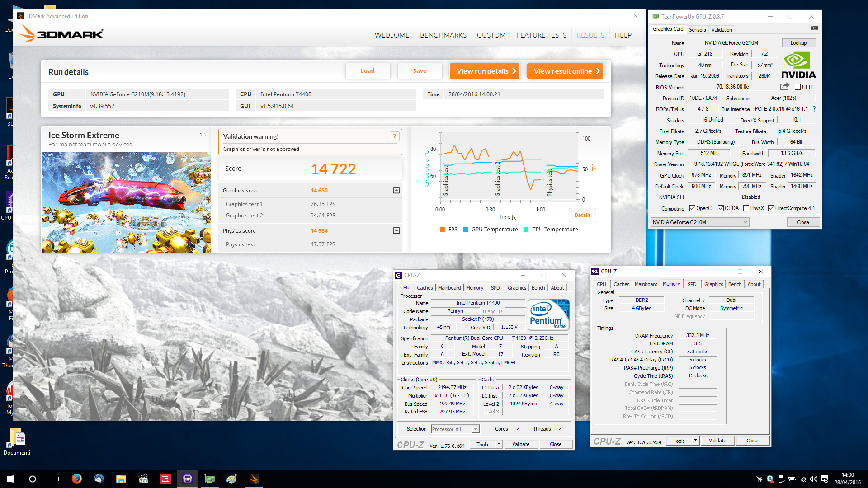Click the GPU-Z screenshot camera icon
868x488 pixels.
[x=814, y=28]
